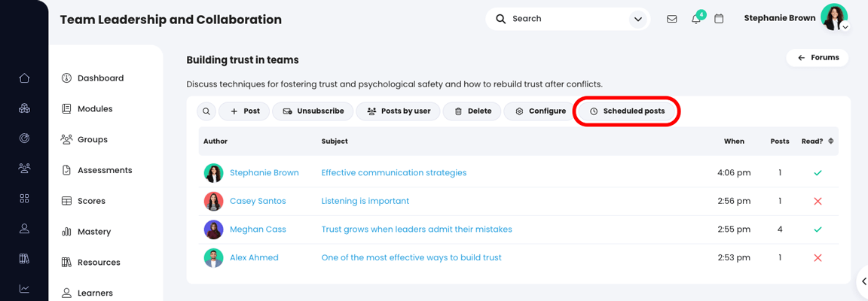Sort by the Read? column arrows
The width and height of the screenshot is (868, 301).
click(x=831, y=141)
